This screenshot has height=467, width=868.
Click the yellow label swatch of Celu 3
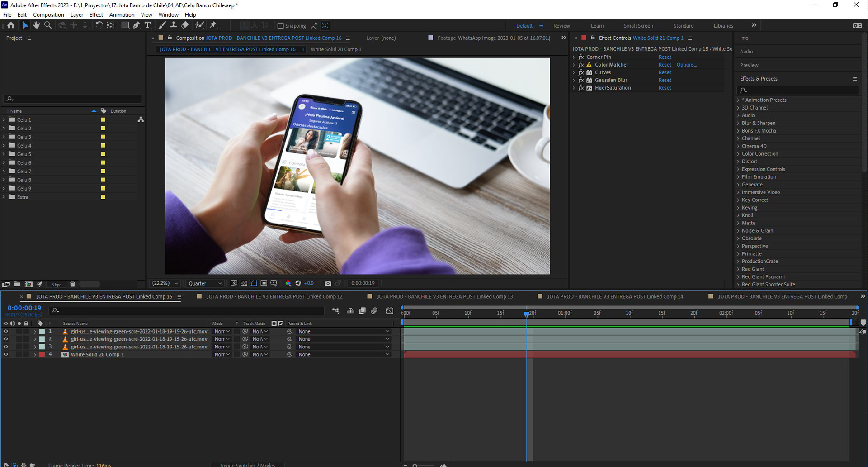pyautogui.click(x=103, y=137)
